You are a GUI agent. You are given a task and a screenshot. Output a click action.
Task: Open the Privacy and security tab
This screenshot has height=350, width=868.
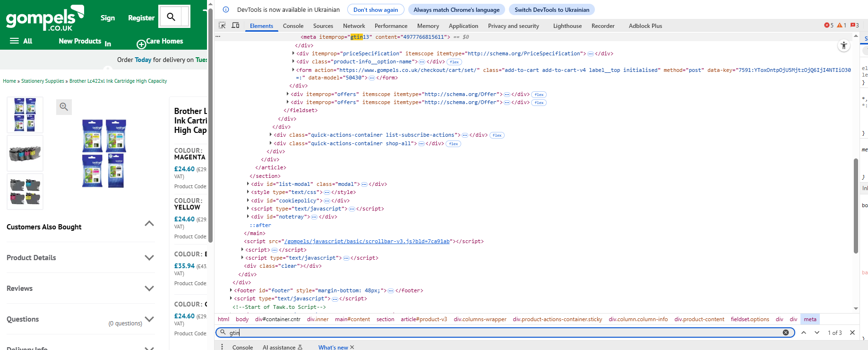pos(514,26)
